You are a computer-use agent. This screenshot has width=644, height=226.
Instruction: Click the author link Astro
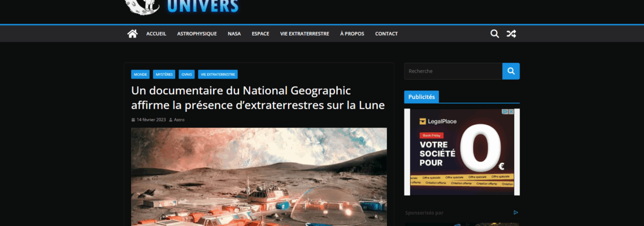(179, 120)
